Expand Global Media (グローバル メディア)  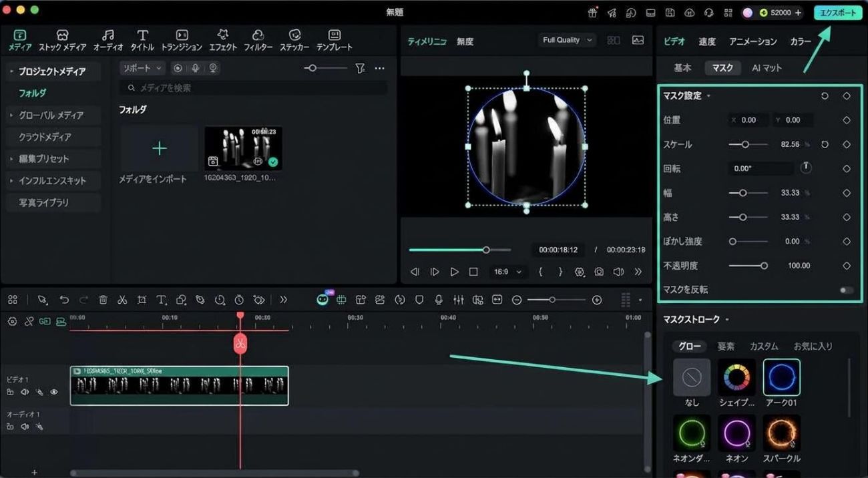pos(11,115)
